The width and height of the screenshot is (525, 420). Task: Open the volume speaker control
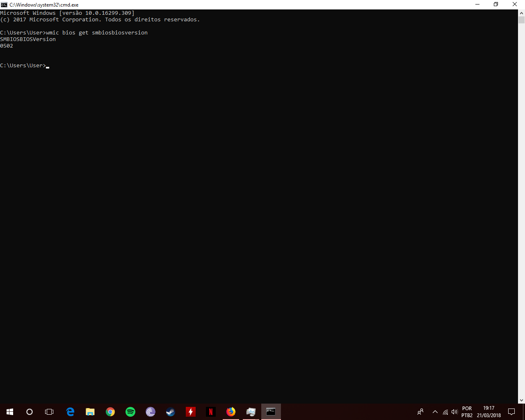[x=454, y=412]
